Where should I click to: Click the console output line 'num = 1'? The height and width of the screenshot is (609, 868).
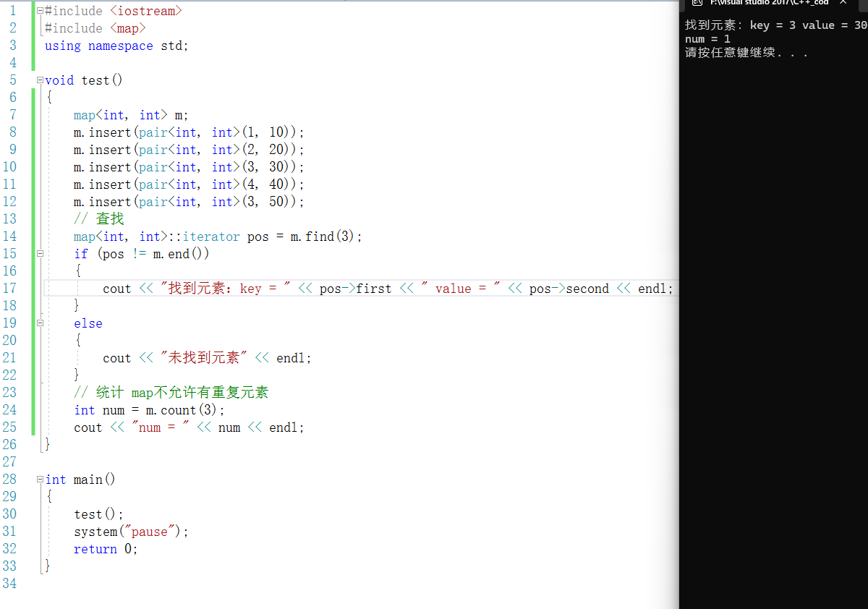(x=707, y=39)
